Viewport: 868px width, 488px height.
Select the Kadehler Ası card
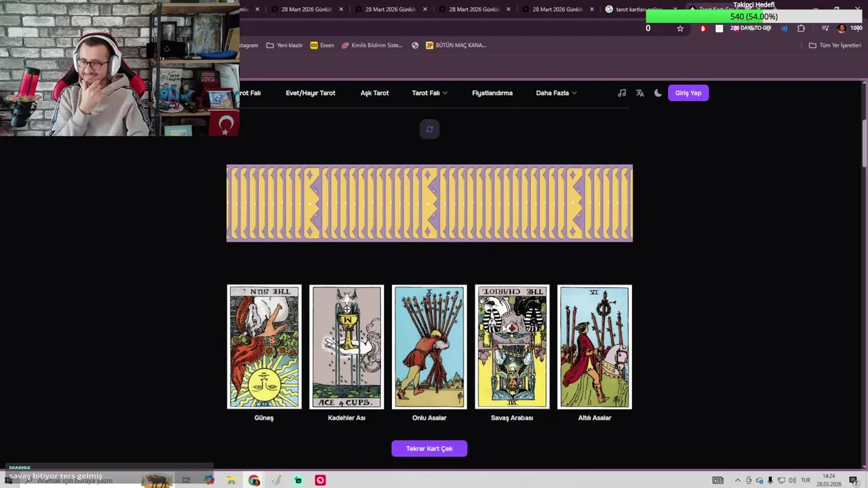(x=347, y=347)
